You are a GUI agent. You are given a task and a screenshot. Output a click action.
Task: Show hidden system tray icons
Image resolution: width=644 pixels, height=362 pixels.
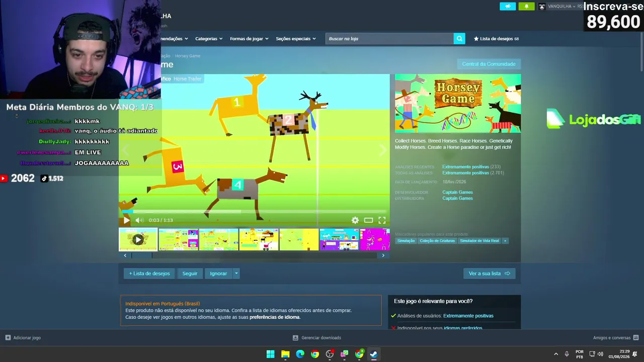[556, 354]
